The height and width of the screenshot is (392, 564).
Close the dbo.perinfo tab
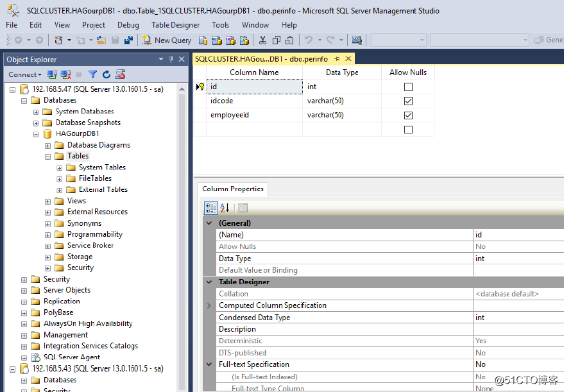coord(348,58)
